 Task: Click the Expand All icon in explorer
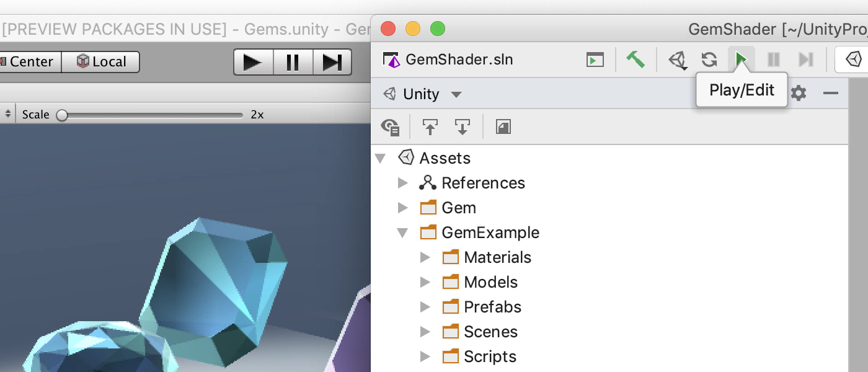[x=430, y=127]
